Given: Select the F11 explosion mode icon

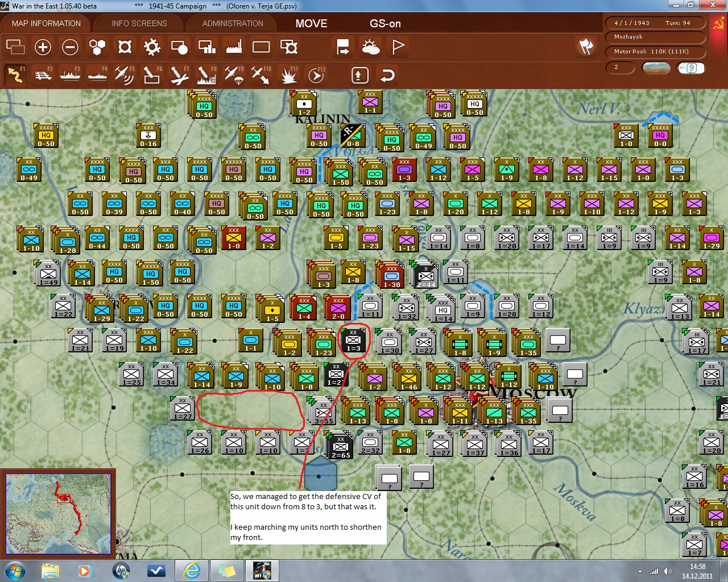Looking at the screenshot, I should [289, 74].
